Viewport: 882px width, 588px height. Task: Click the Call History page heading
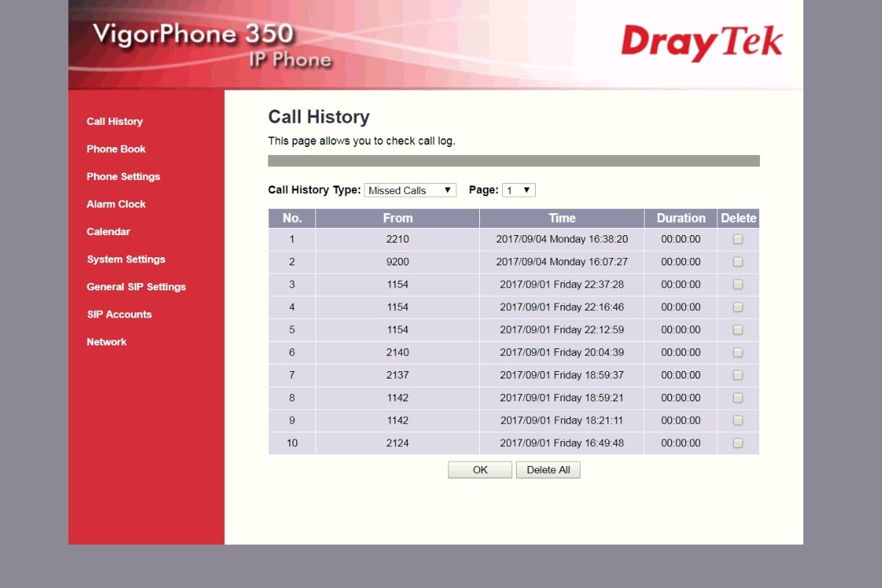(319, 117)
